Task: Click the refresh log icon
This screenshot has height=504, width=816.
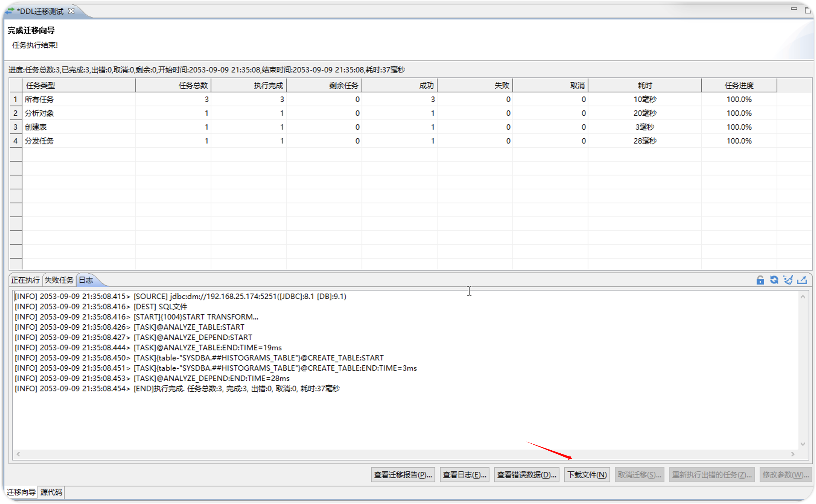Action: 774,280
